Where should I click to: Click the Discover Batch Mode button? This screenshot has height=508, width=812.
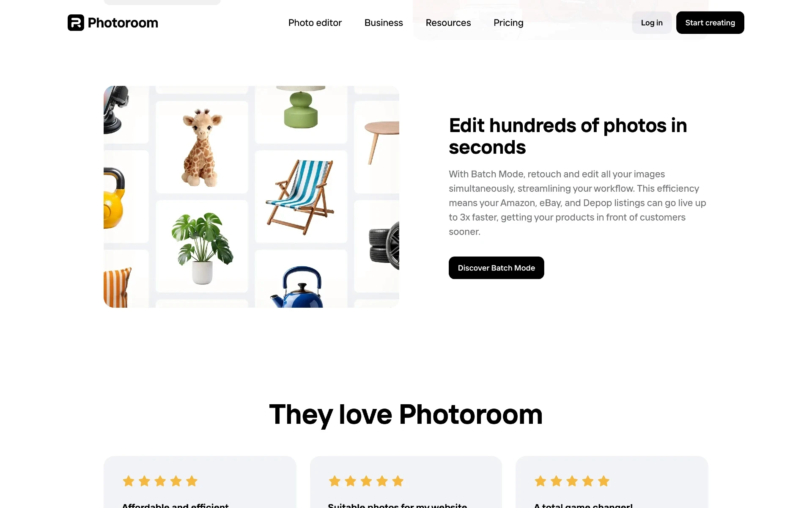497,268
